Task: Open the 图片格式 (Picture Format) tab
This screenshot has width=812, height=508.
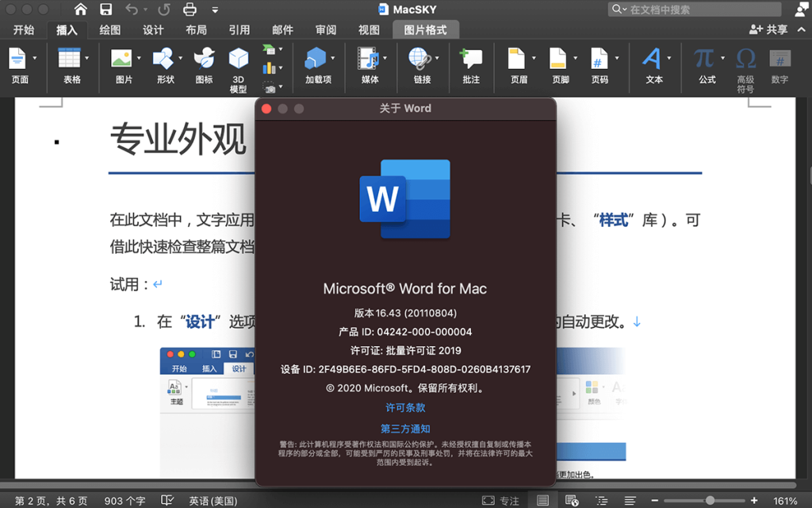Action: pos(425,30)
